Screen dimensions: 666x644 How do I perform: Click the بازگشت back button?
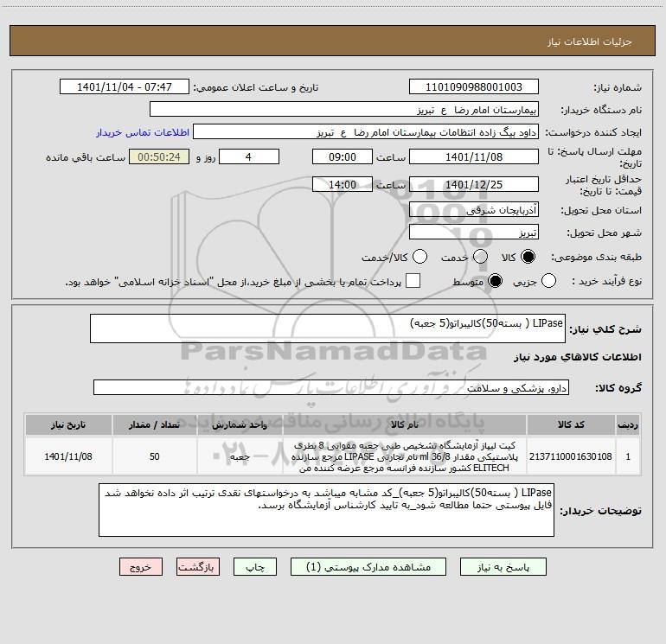198,567
